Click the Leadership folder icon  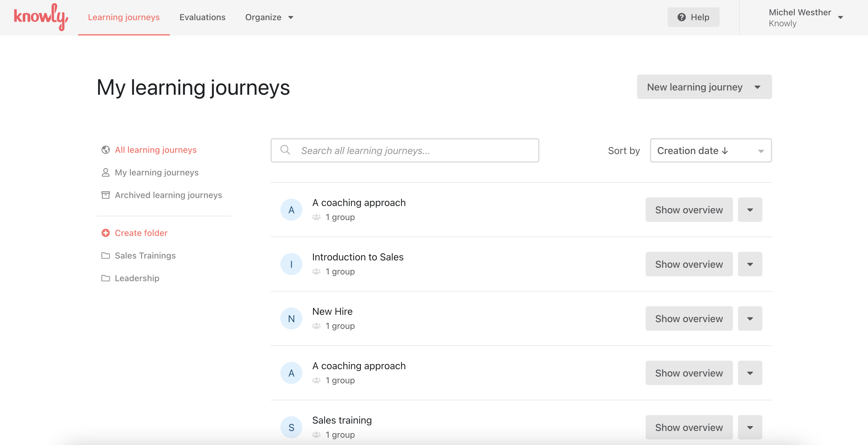pyautogui.click(x=105, y=278)
